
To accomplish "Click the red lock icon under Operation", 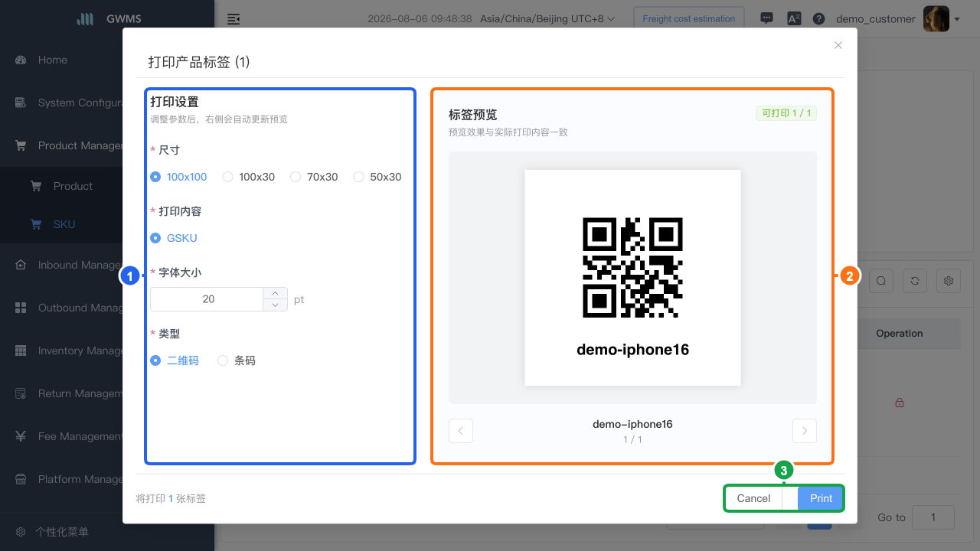I will tap(900, 403).
